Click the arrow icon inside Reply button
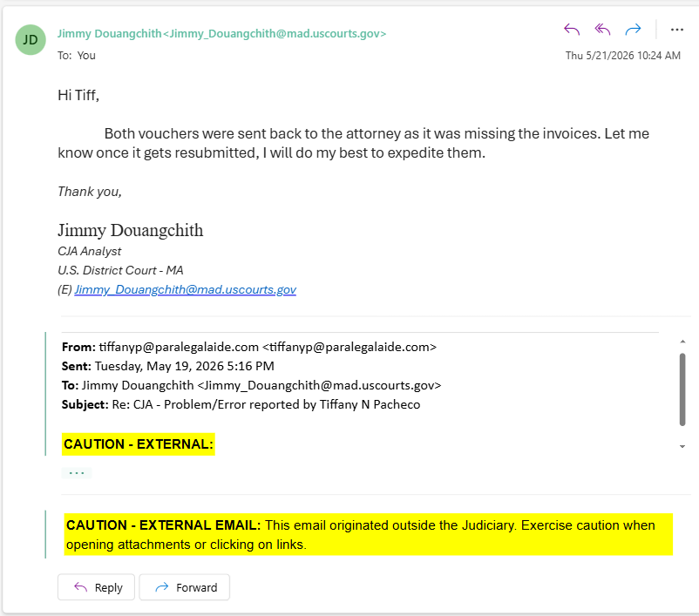This screenshot has height=616, width=699. tap(81, 587)
